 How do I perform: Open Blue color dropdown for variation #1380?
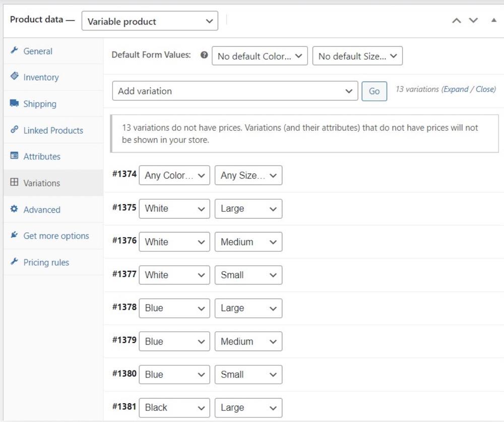point(174,375)
